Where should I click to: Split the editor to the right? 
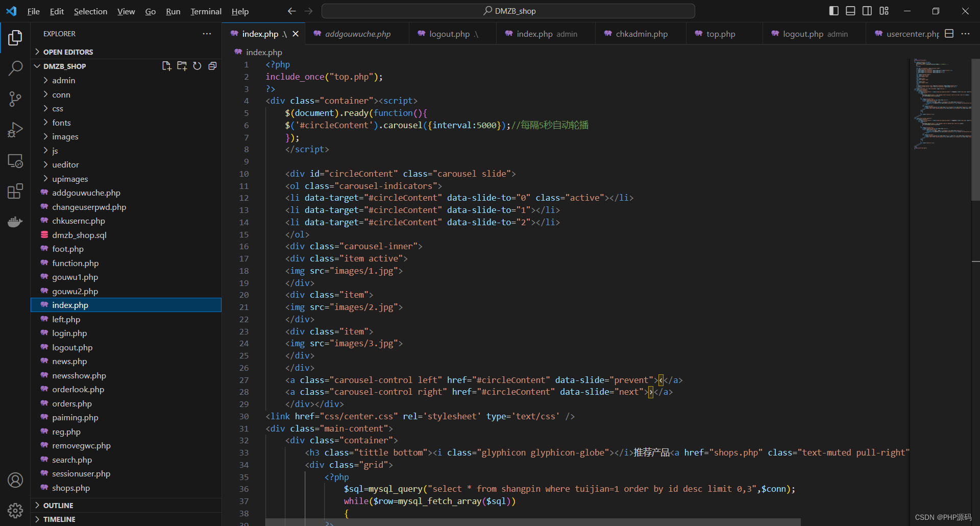click(949, 34)
